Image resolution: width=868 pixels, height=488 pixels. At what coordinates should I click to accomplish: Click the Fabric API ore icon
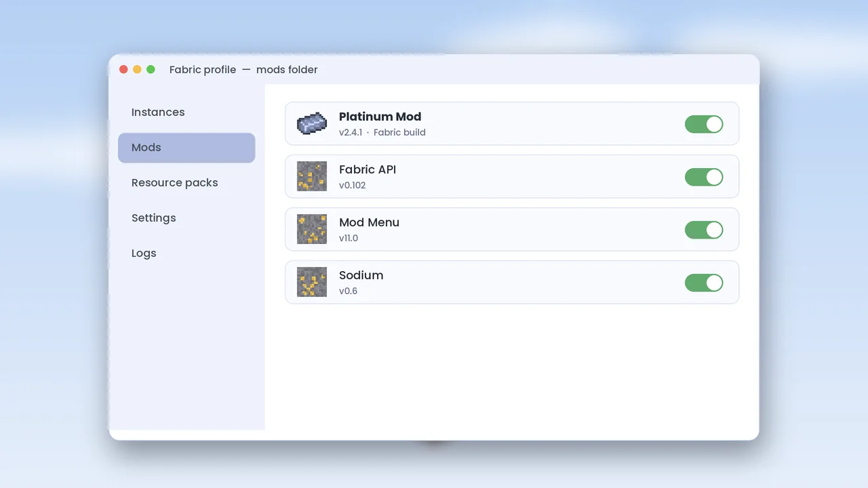tap(312, 176)
